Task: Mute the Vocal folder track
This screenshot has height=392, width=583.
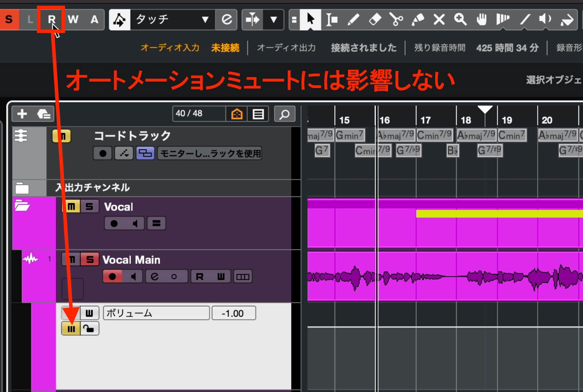Action: (71, 207)
